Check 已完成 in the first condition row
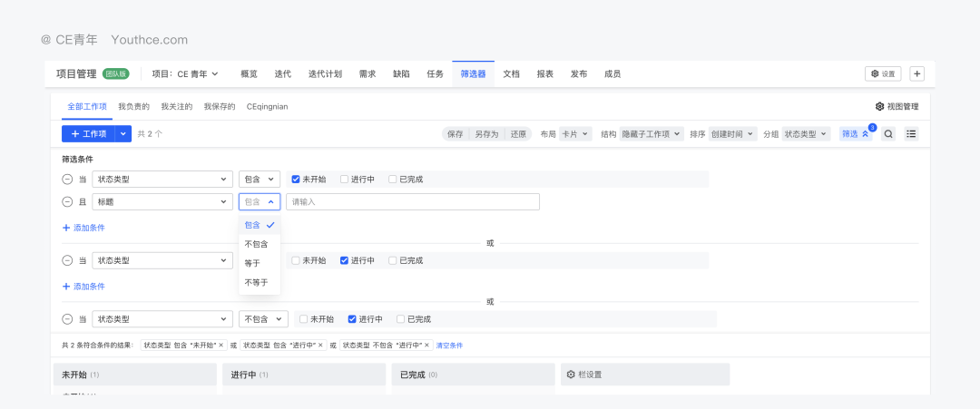This screenshot has height=409, width=980. pyautogui.click(x=393, y=180)
